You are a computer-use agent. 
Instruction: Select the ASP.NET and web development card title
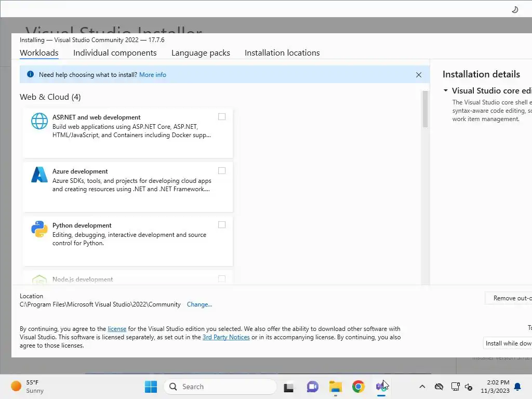tap(96, 117)
